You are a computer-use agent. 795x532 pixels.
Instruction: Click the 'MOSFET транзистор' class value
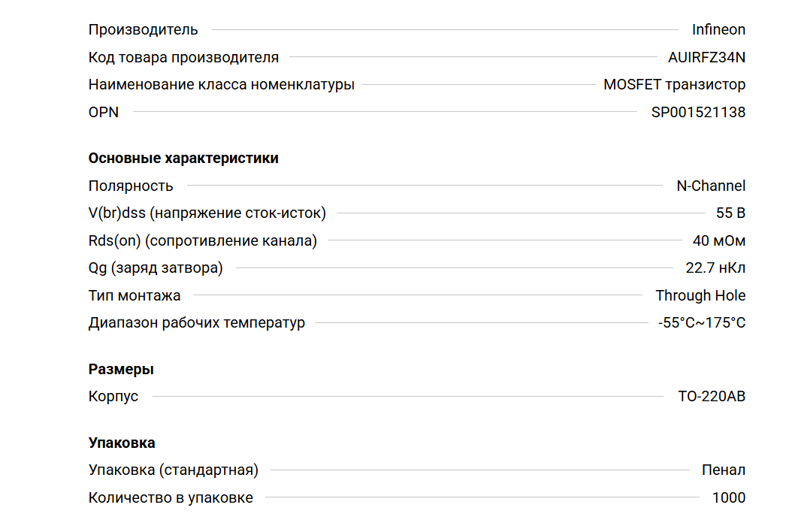point(674,85)
